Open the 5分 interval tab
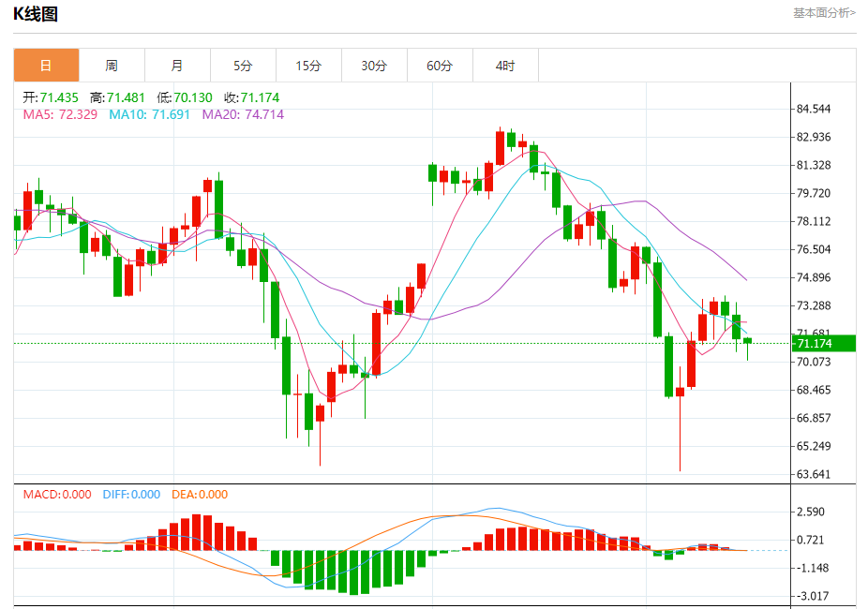Screen dimensions: 868x609 243,66
